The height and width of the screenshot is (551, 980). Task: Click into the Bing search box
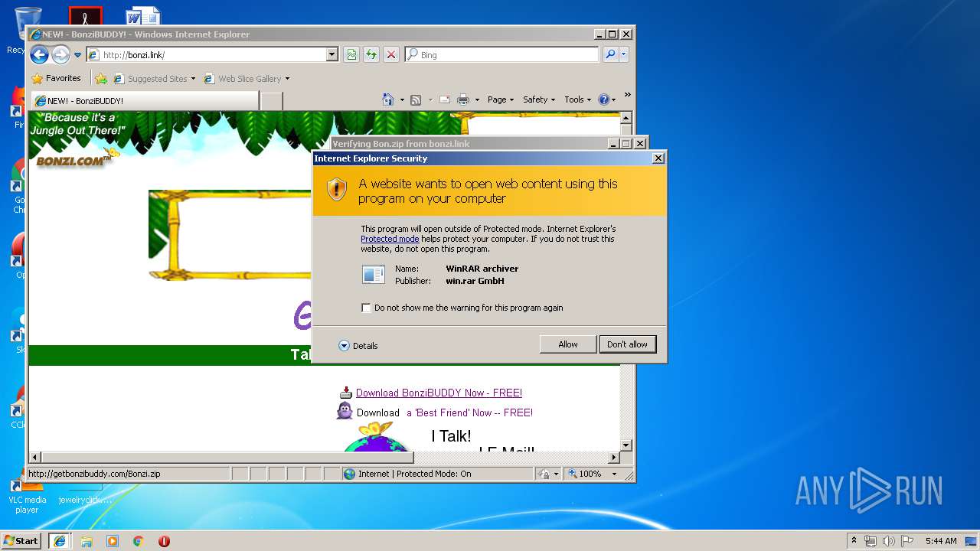tap(502, 54)
